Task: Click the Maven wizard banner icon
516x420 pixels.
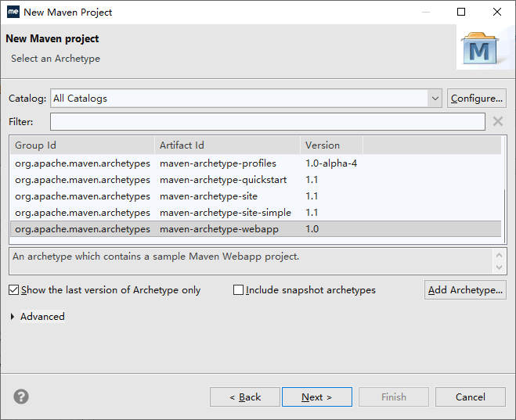Action: (x=479, y=48)
